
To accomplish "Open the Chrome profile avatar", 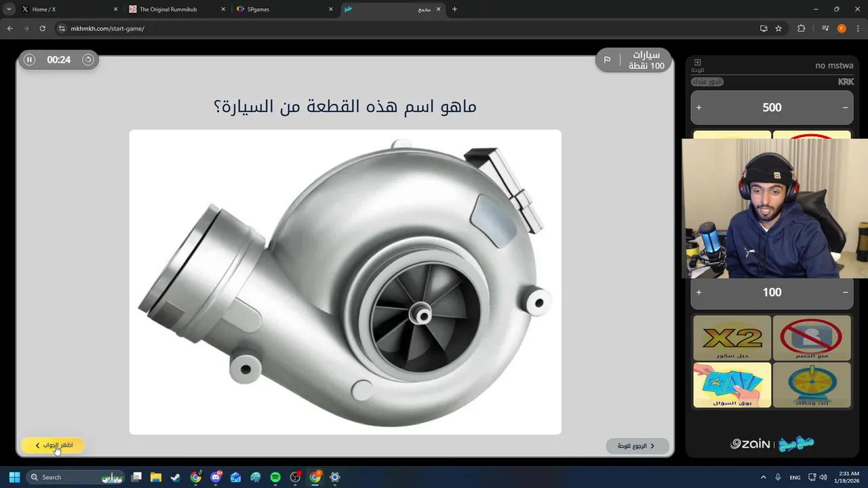I will pos(842,28).
